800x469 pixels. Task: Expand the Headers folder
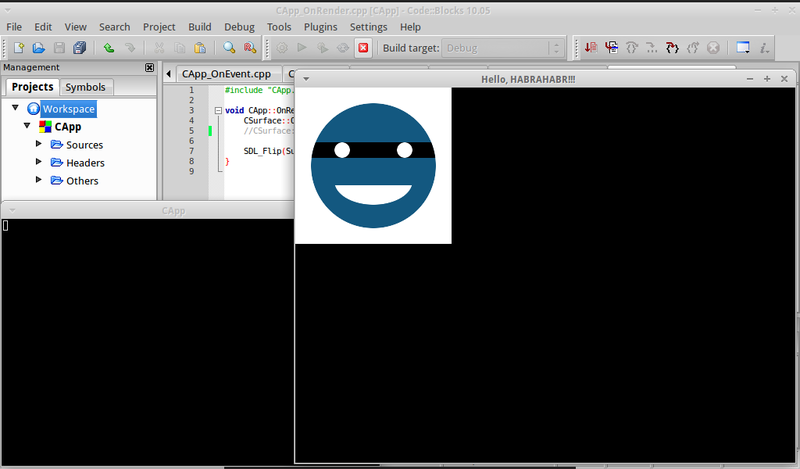[39, 162]
